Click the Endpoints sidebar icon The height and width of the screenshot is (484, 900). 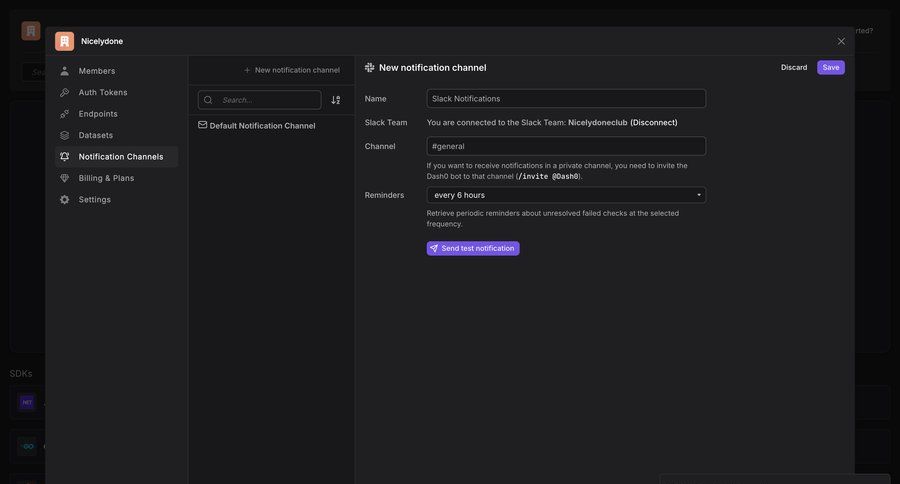click(x=65, y=114)
